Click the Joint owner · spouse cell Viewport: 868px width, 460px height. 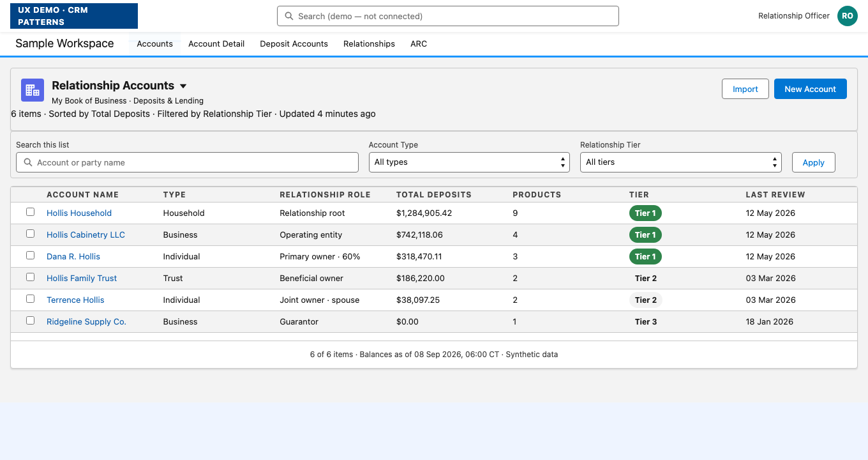pyautogui.click(x=320, y=300)
